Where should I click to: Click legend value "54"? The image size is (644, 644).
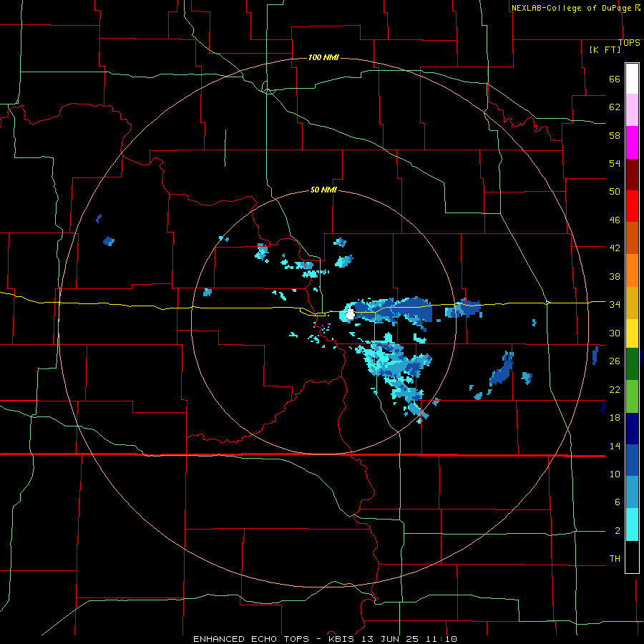(615, 163)
